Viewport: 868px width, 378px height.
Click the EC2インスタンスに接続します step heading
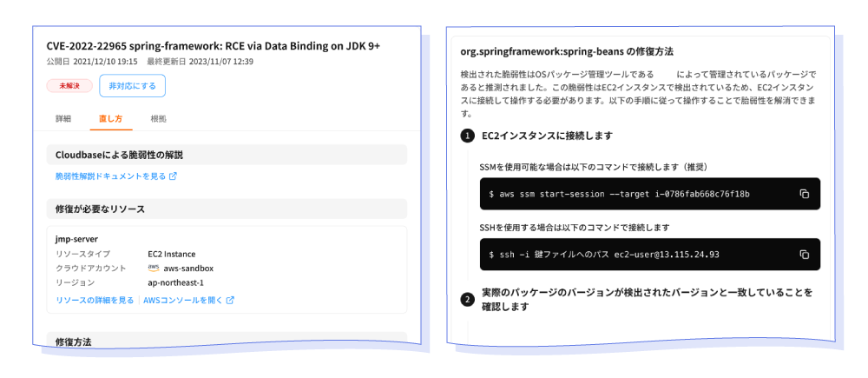[x=547, y=136]
